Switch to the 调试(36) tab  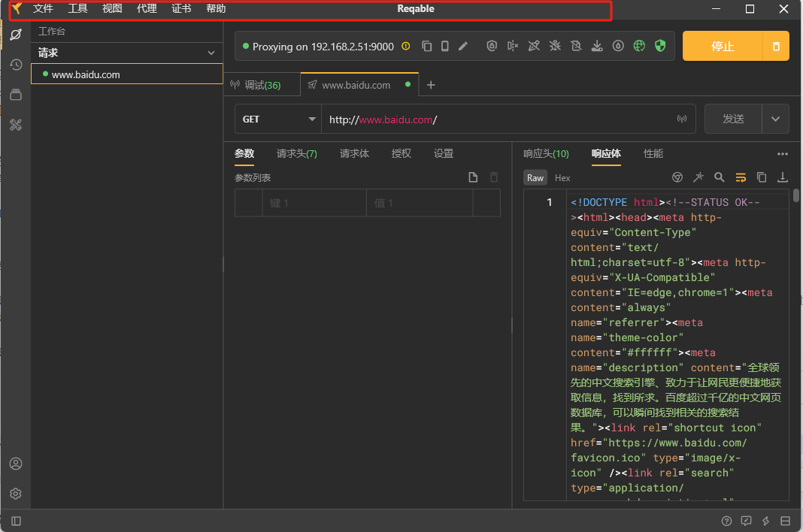tap(262, 85)
